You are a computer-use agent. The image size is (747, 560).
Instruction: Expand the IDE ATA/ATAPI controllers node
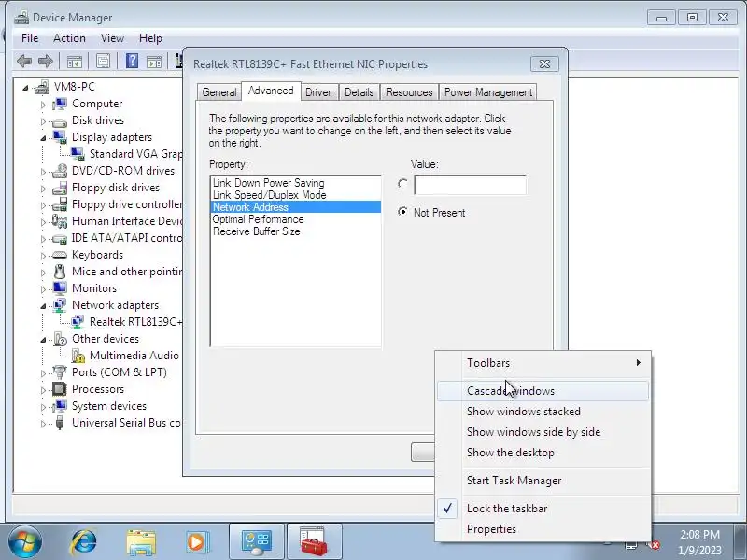[43, 239]
